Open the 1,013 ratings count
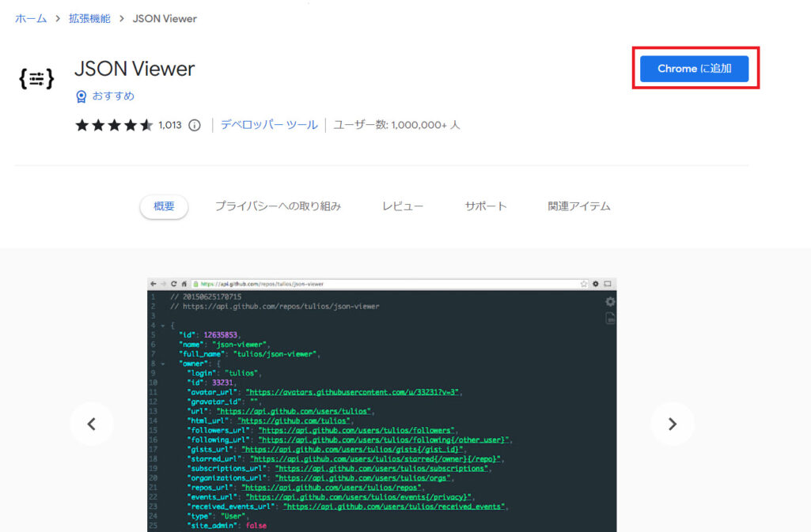This screenshot has width=811, height=532. coord(170,125)
